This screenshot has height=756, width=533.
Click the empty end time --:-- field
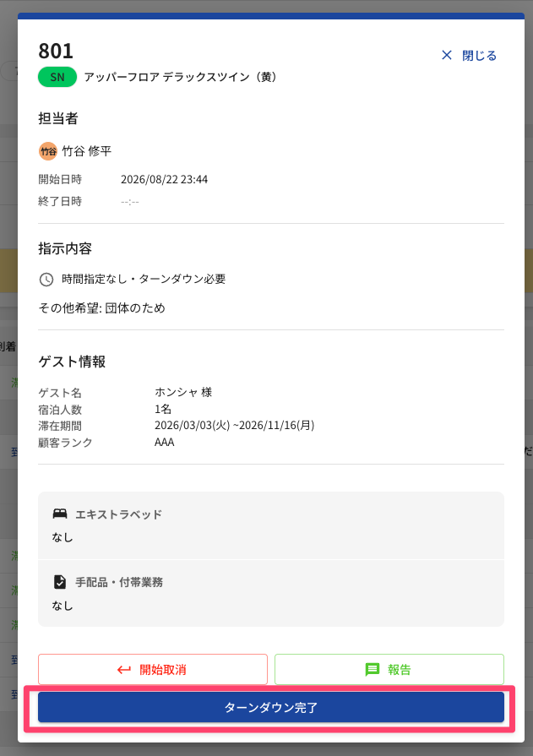point(130,202)
